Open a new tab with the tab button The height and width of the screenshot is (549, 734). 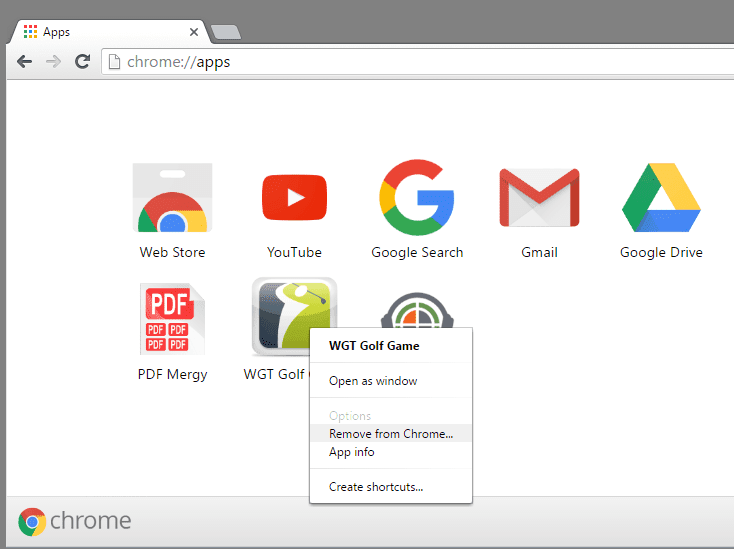pyautogui.click(x=226, y=32)
